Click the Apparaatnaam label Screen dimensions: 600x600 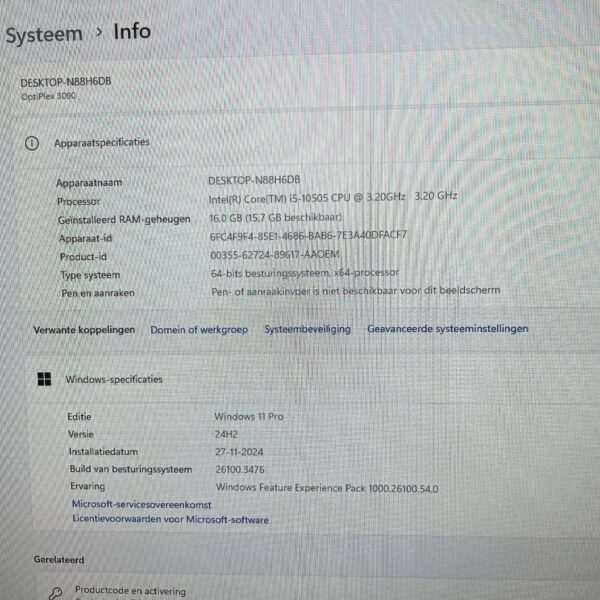pyautogui.click(x=89, y=183)
